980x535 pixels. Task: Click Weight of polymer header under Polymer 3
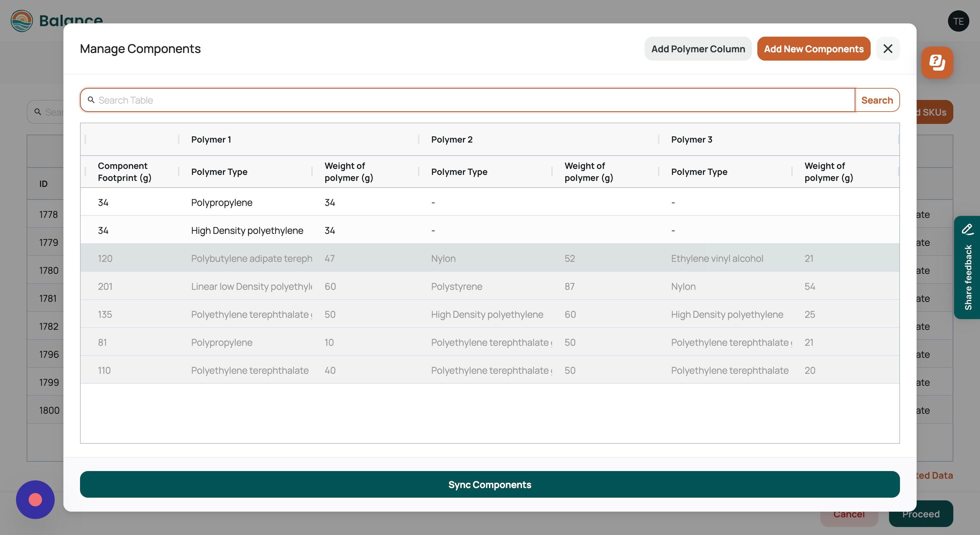click(829, 172)
